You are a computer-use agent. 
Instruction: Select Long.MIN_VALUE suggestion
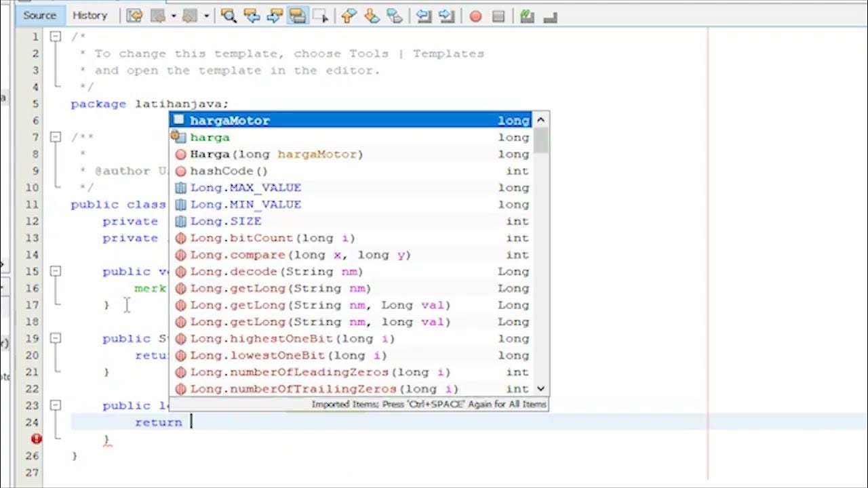coord(351,205)
